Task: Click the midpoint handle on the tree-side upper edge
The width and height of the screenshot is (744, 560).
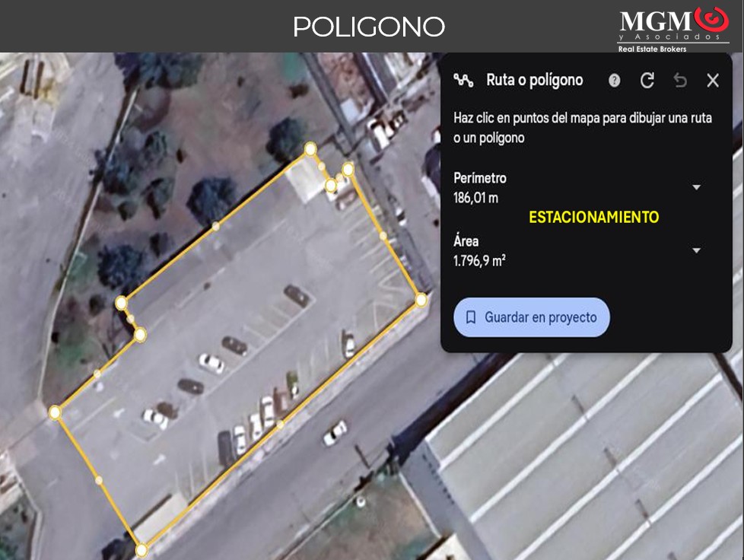Action: (216, 226)
